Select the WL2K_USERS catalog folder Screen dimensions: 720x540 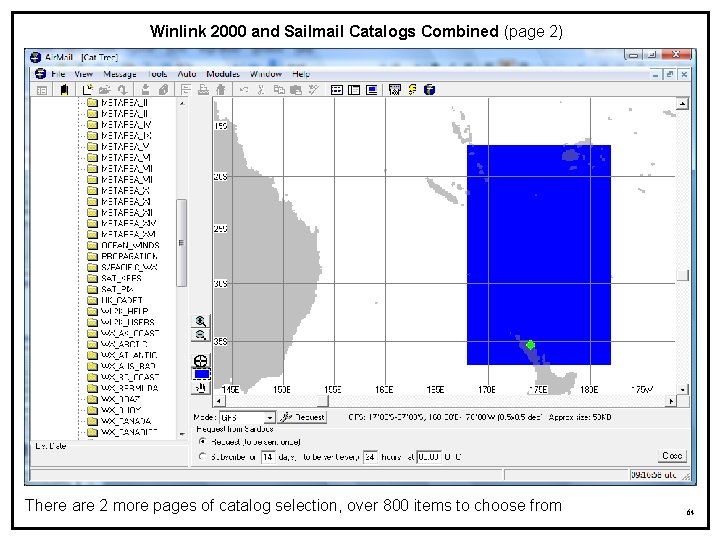pyautogui.click(x=122, y=322)
